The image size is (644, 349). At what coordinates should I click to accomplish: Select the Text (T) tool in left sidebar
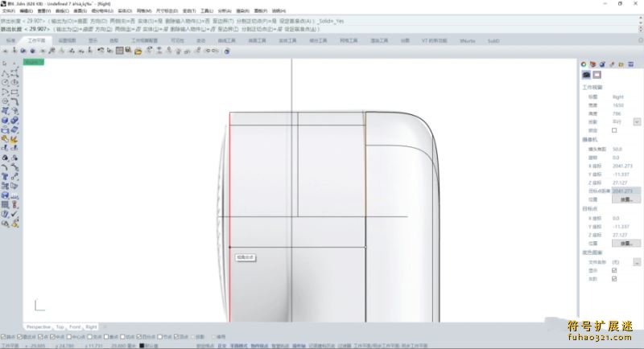point(5,177)
